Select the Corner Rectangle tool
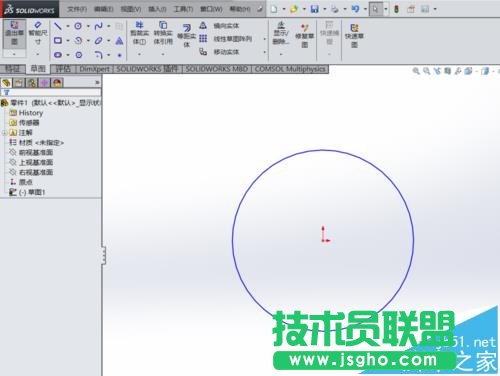Image resolution: width=500 pixels, height=376 pixels. (x=58, y=41)
